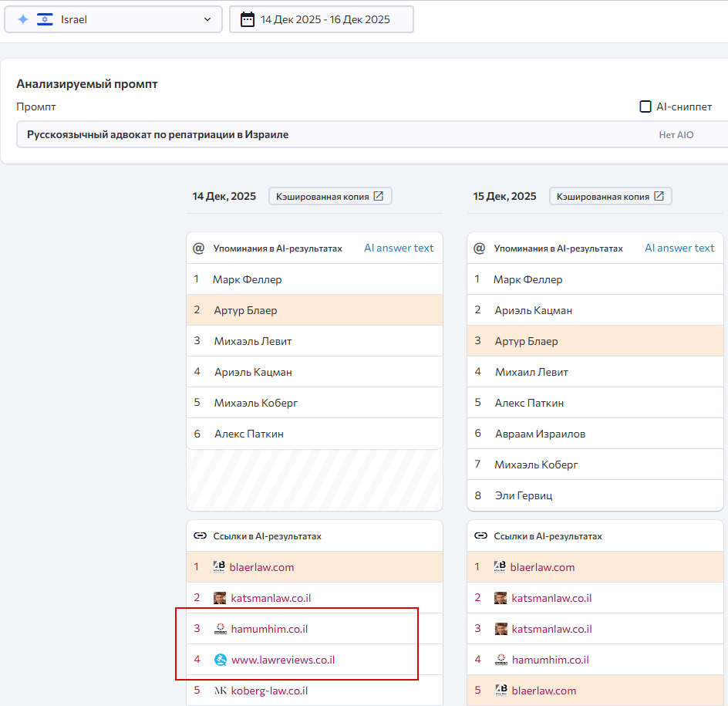728x706 pixels.
Task: Open AI answer text for 14 Дек
Action: coord(399,247)
